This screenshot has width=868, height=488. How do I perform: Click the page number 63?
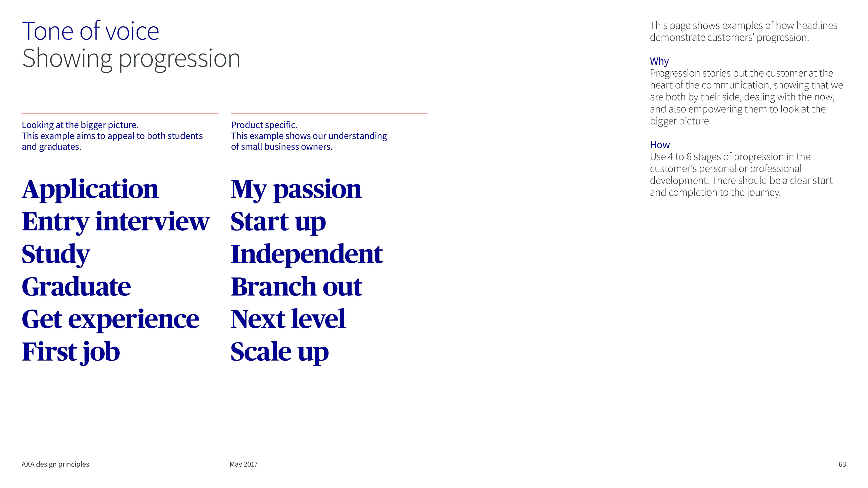coord(842,464)
